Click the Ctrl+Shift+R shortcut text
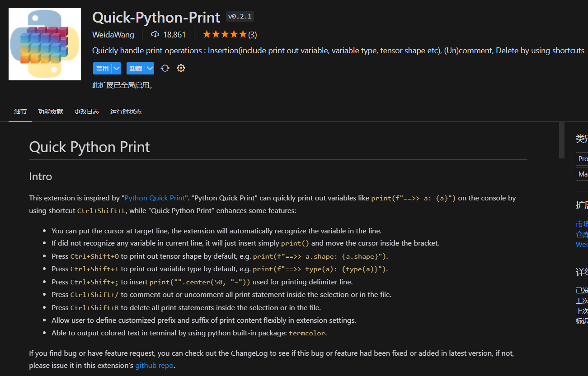588x376 pixels. [x=95, y=308]
